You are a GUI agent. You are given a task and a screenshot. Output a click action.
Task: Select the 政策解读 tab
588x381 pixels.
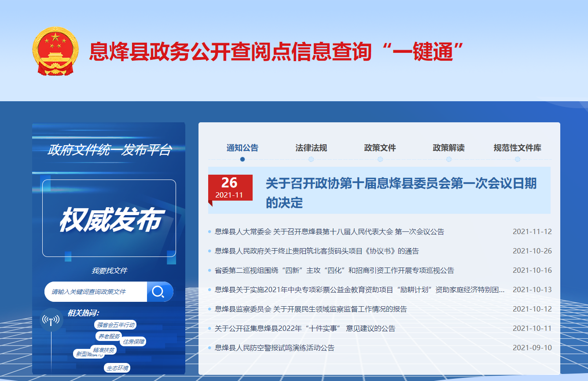[448, 148]
